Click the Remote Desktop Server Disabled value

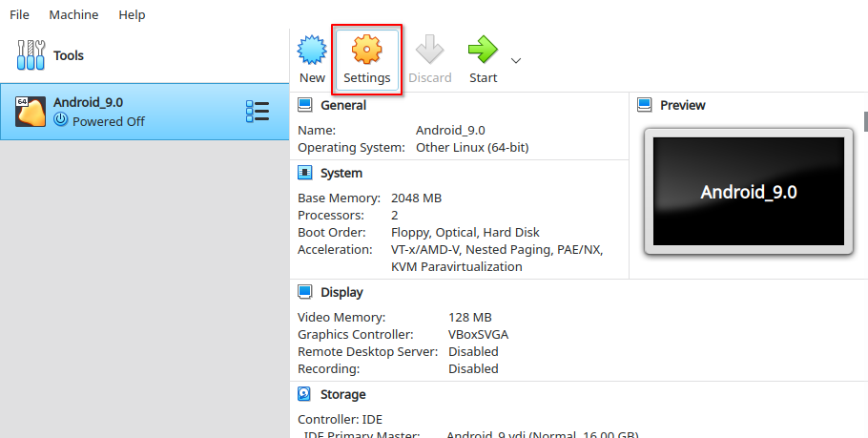click(x=473, y=351)
